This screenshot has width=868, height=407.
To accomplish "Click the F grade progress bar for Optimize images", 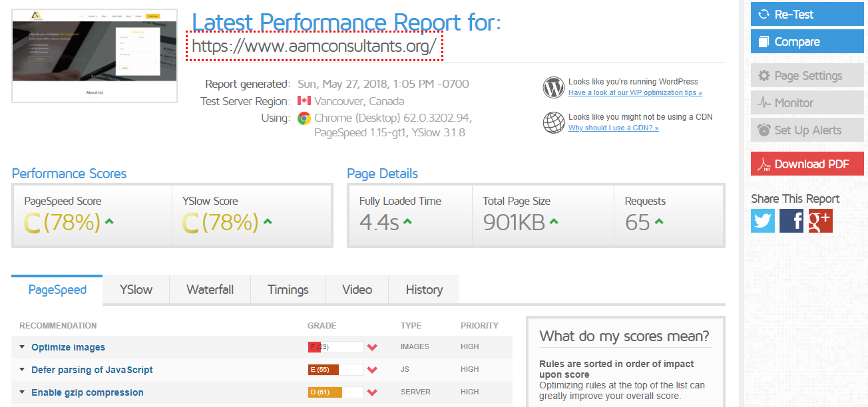I will click(x=336, y=346).
